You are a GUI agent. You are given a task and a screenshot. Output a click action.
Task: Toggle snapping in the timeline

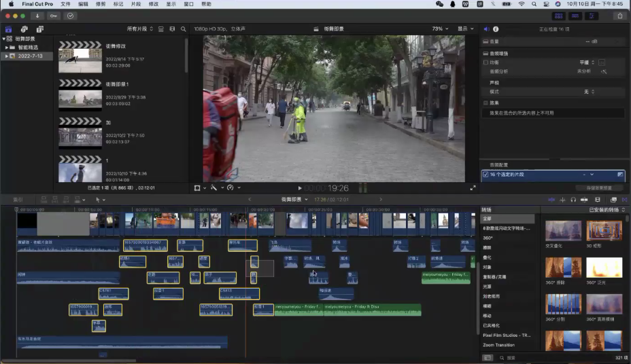[584, 200]
